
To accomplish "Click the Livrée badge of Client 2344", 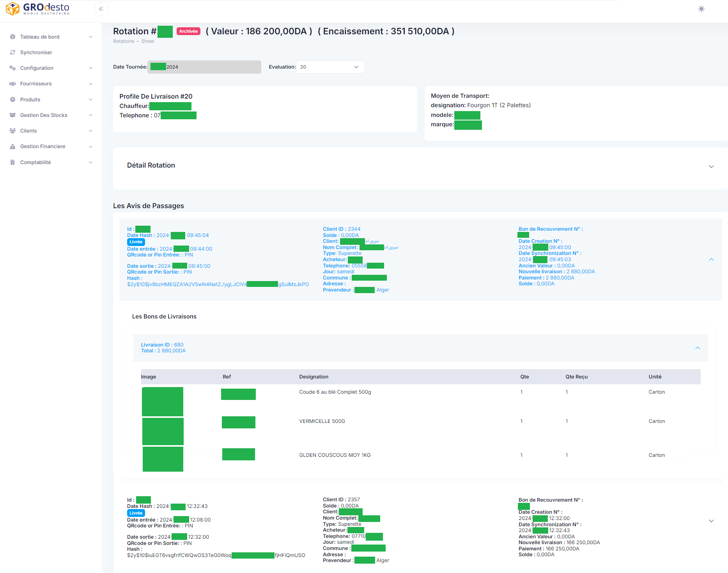I will (x=136, y=242).
